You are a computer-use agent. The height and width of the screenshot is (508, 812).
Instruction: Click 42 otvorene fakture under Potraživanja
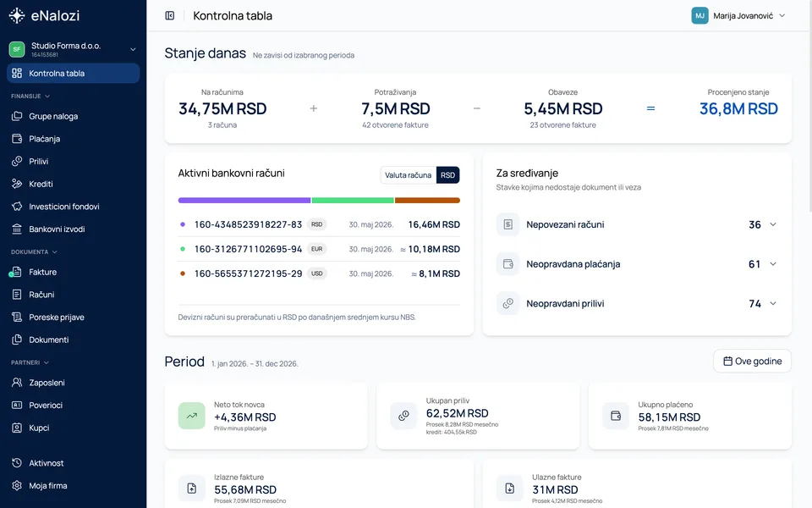pyautogui.click(x=395, y=125)
